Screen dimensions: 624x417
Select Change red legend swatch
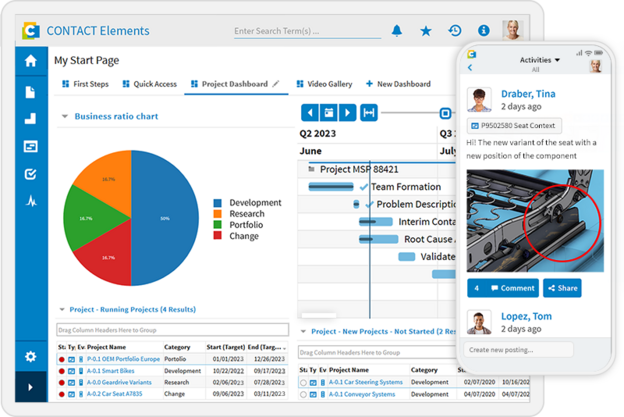[x=217, y=236]
